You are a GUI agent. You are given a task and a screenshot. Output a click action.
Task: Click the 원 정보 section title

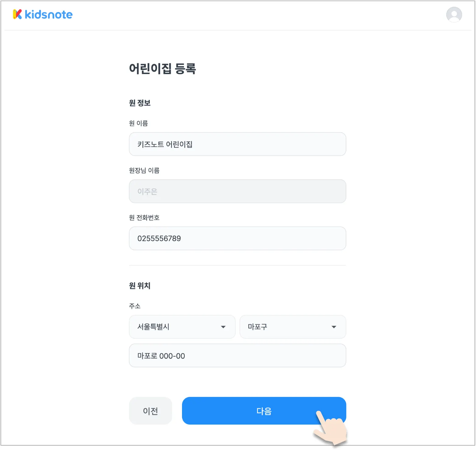click(140, 103)
